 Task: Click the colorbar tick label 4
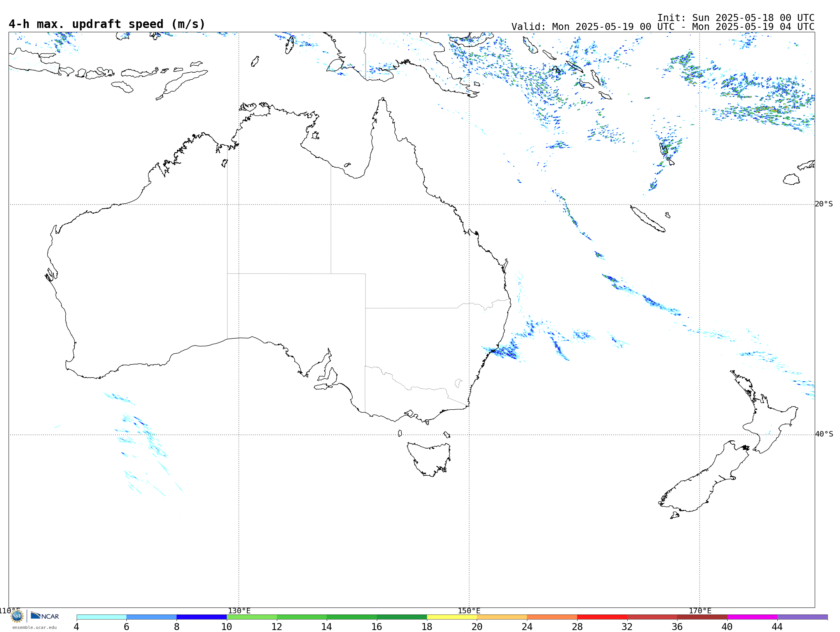(77, 627)
